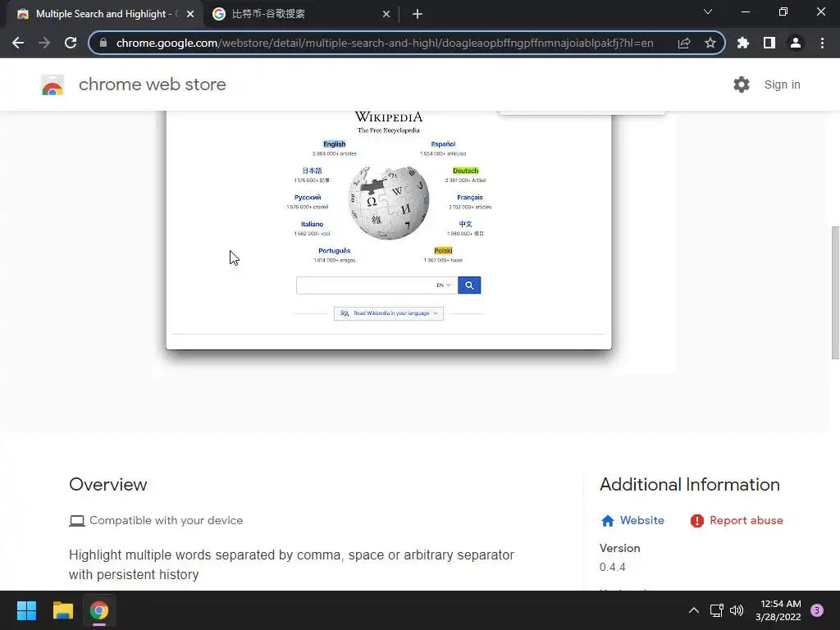Open Chrome's three-dot menu
Image resolution: width=840 pixels, height=630 pixels.
[822, 43]
